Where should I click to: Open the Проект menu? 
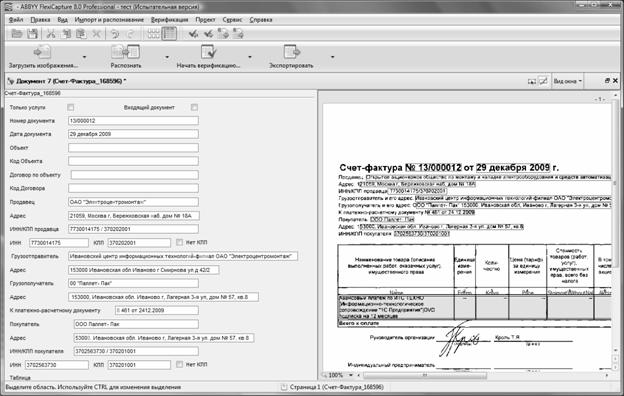click(205, 20)
